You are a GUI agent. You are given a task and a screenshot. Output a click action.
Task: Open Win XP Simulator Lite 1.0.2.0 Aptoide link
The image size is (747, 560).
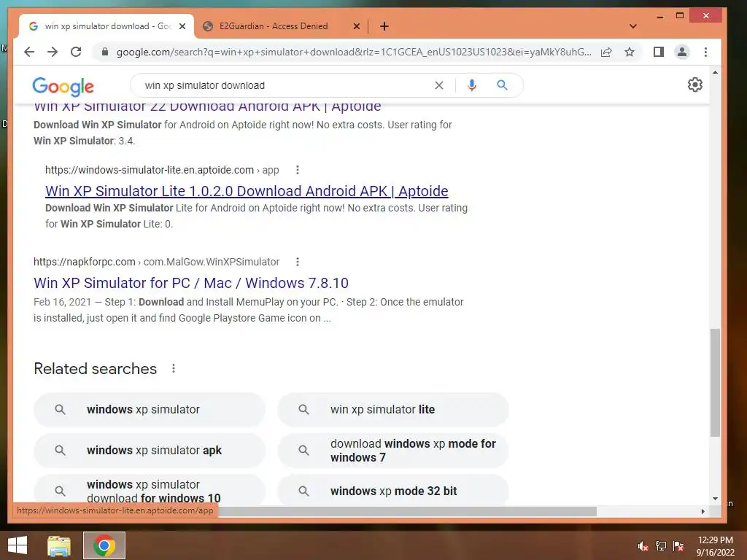[x=247, y=191]
